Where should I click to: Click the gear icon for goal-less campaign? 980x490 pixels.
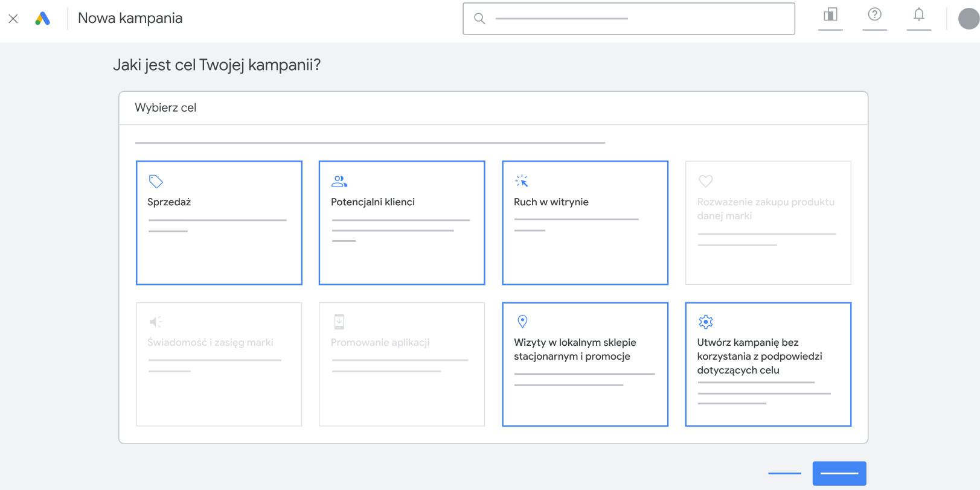pos(705,322)
